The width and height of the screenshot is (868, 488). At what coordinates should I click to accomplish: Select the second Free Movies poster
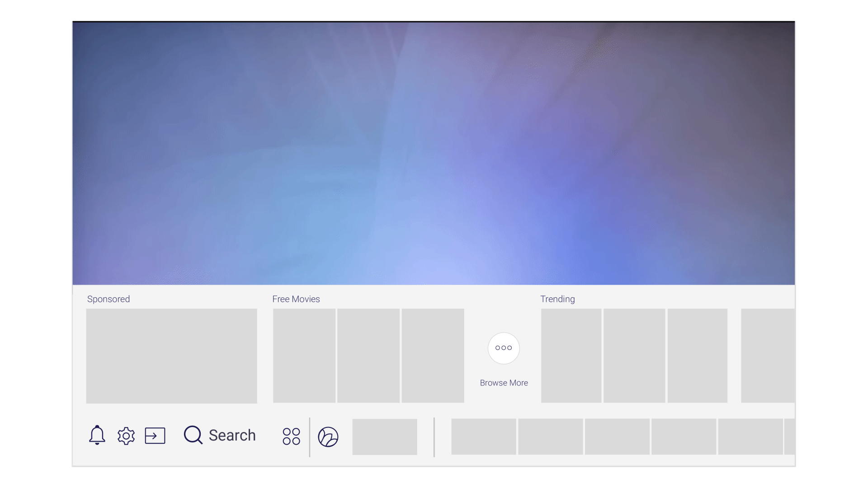(368, 356)
